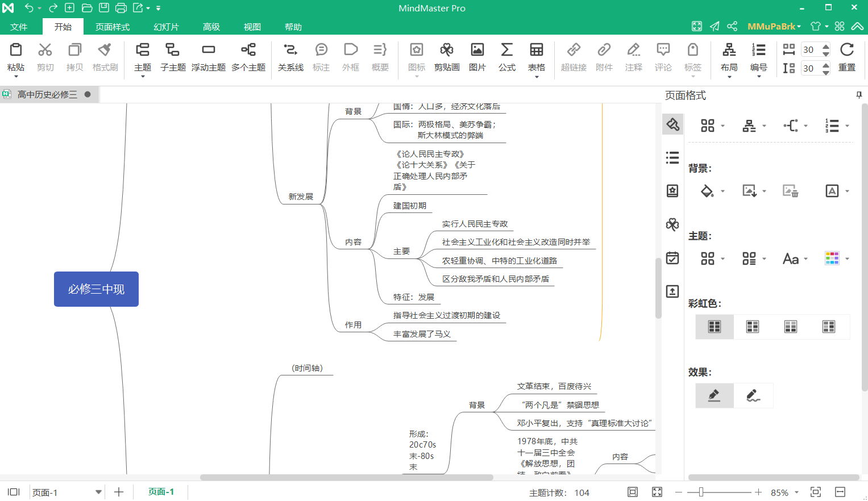
Task: Toggle fit-to-page view icon in status bar
Action: click(633, 492)
